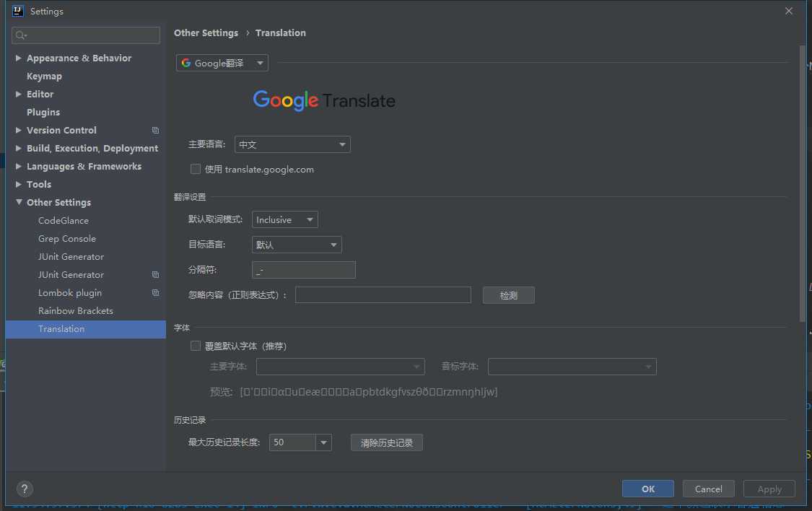
Task: Click the 历史记录 section heading
Action: 190,420
